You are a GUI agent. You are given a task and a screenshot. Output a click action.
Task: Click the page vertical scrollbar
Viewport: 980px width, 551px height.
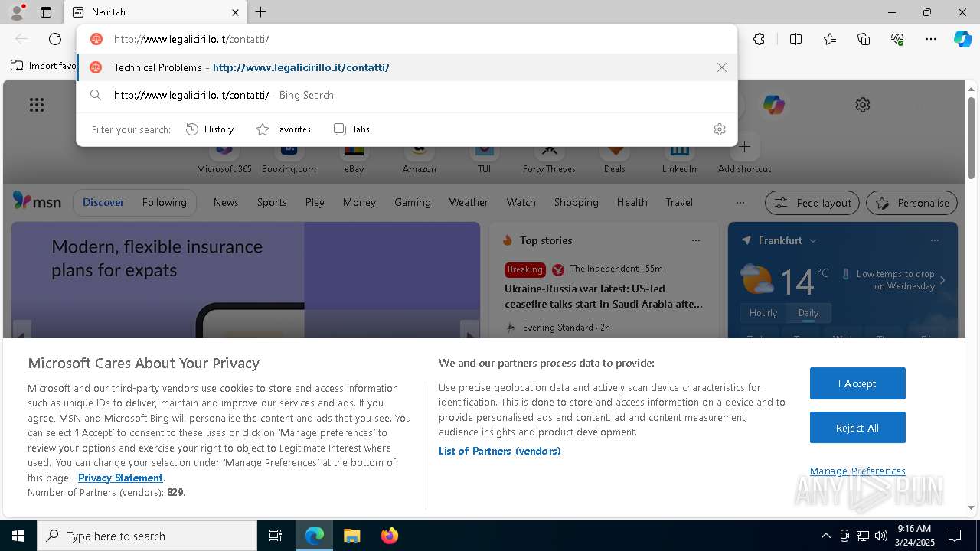tap(971, 138)
